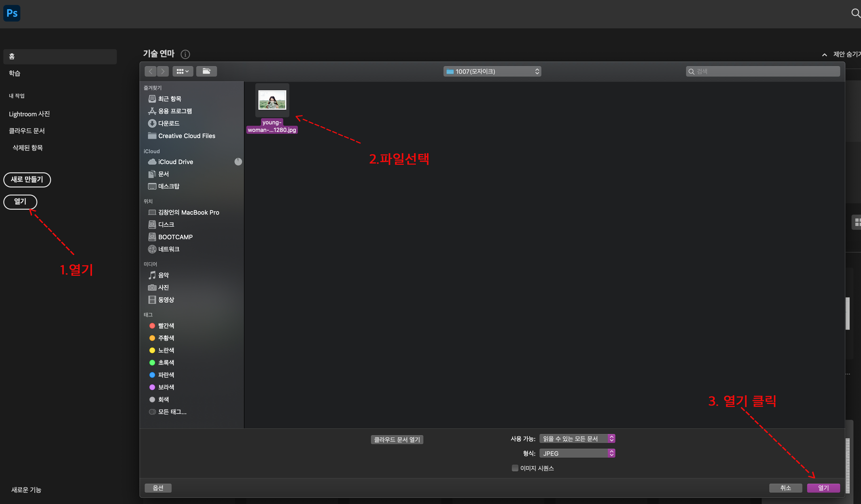This screenshot has width=861, height=504.
Task: Select 학습 in the left sidebar
Action: coord(15,73)
